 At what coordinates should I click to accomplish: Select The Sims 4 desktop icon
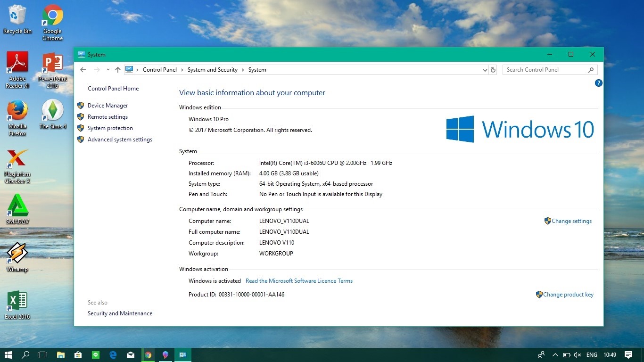click(53, 115)
